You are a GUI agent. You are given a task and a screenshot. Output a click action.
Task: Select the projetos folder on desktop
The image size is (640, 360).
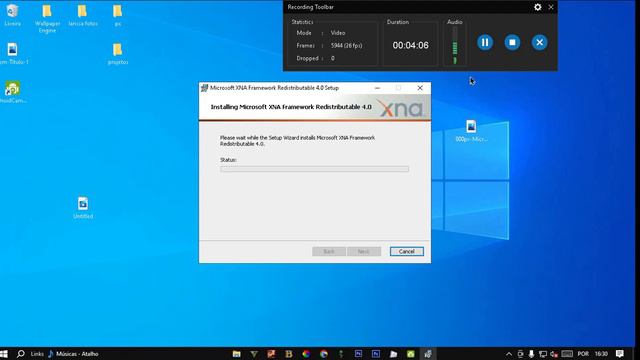pos(118,54)
